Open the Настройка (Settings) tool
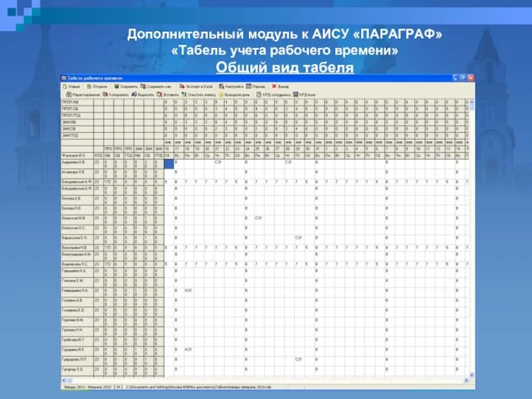532x399 pixels. coord(231,86)
